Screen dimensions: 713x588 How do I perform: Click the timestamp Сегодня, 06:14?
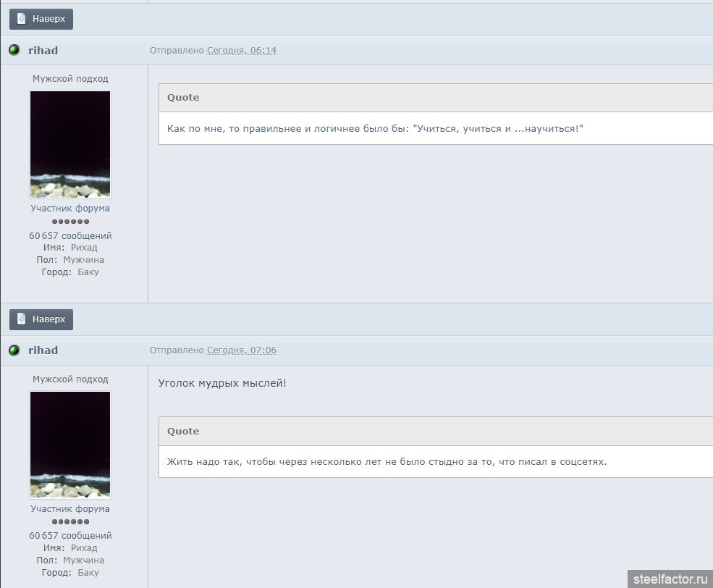tap(242, 51)
